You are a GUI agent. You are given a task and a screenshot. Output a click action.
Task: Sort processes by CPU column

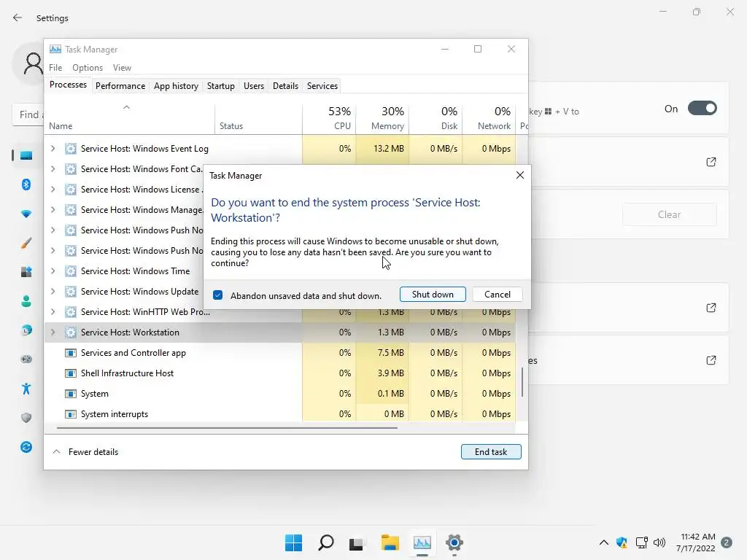[329, 118]
